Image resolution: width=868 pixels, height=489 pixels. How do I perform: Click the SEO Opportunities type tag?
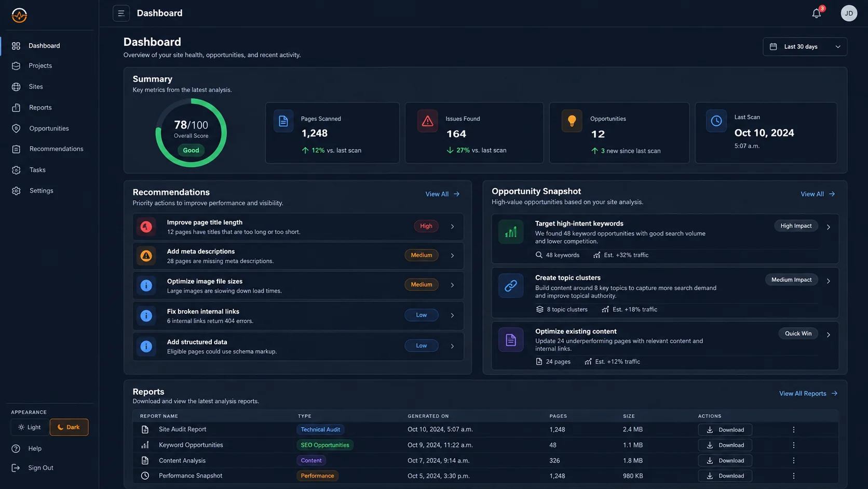[x=325, y=445]
